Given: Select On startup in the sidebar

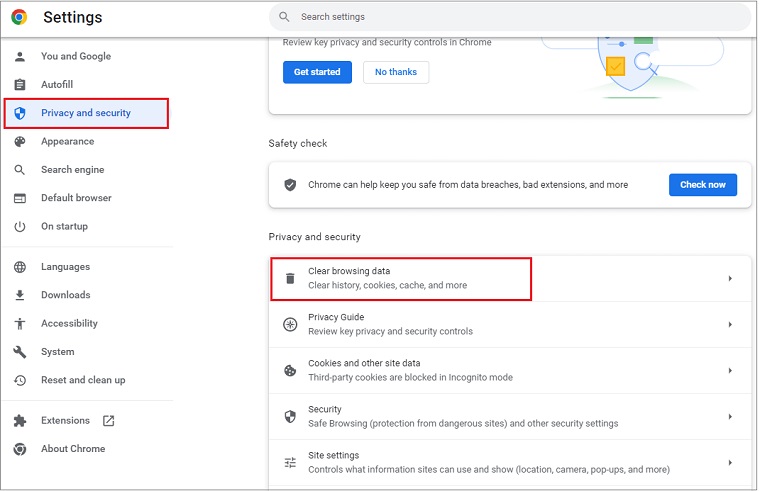Looking at the screenshot, I should pyautogui.click(x=64, y=226).
